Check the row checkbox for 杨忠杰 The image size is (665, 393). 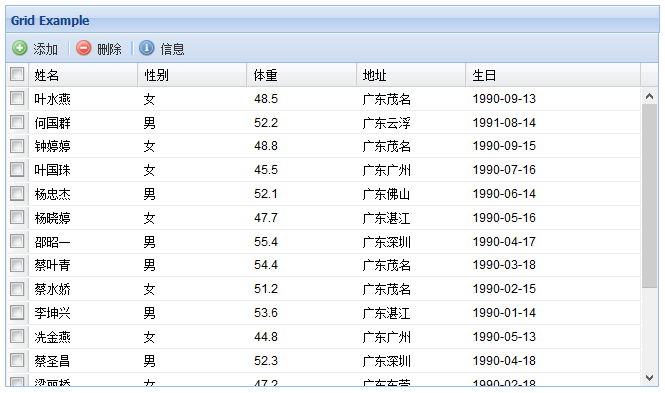tap(17, 193)
